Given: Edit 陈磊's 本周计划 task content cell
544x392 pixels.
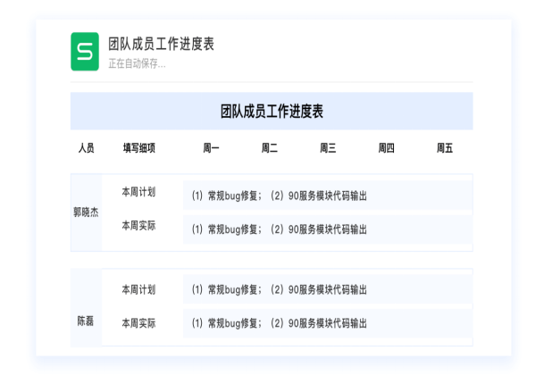Looking at the screenshot, I should pos(327,290).
